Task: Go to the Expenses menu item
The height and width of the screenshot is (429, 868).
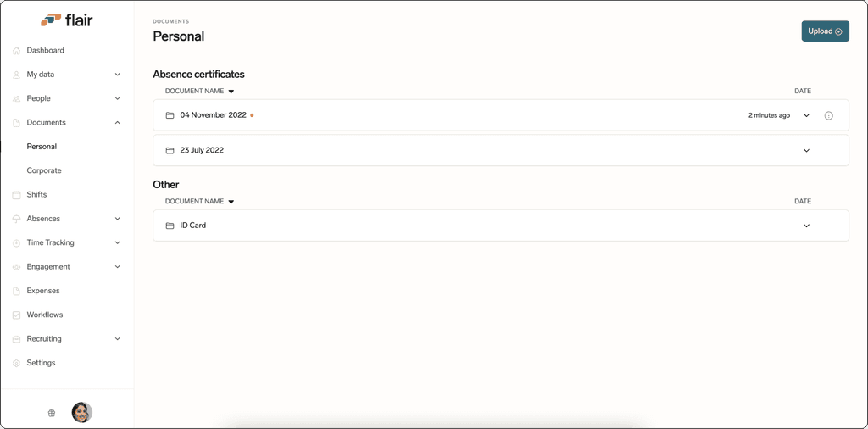Action: point(43,291)
